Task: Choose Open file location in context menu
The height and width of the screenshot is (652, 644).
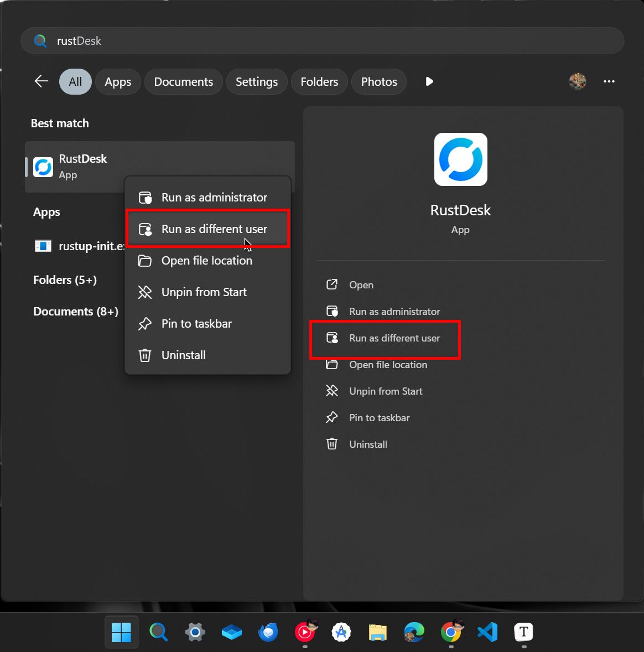Action: click(x=207, y=261)
